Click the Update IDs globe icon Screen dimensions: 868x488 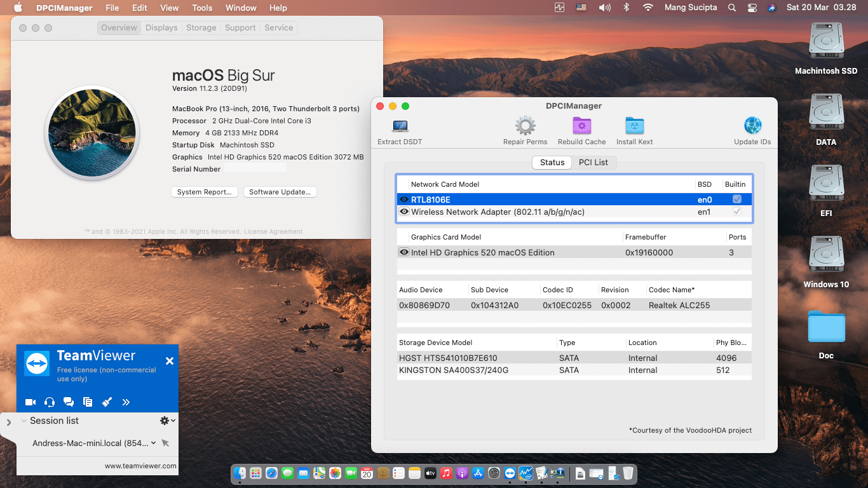(752, 126)
